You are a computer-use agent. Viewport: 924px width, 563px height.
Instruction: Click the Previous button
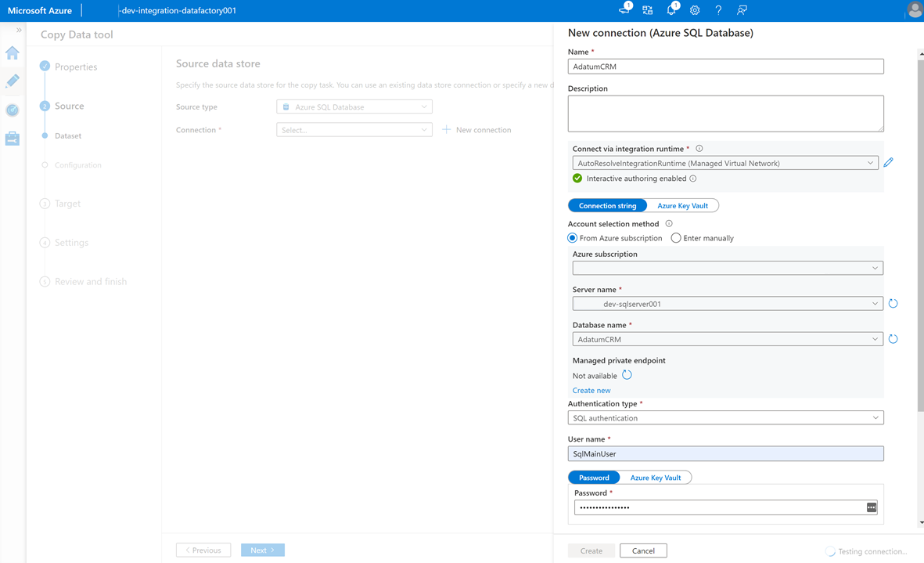[203, 550]
